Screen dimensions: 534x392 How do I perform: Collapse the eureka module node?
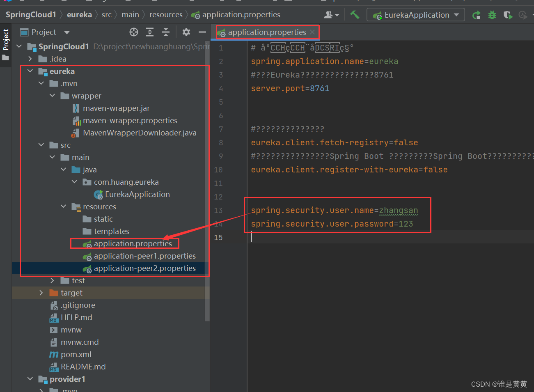30,71
